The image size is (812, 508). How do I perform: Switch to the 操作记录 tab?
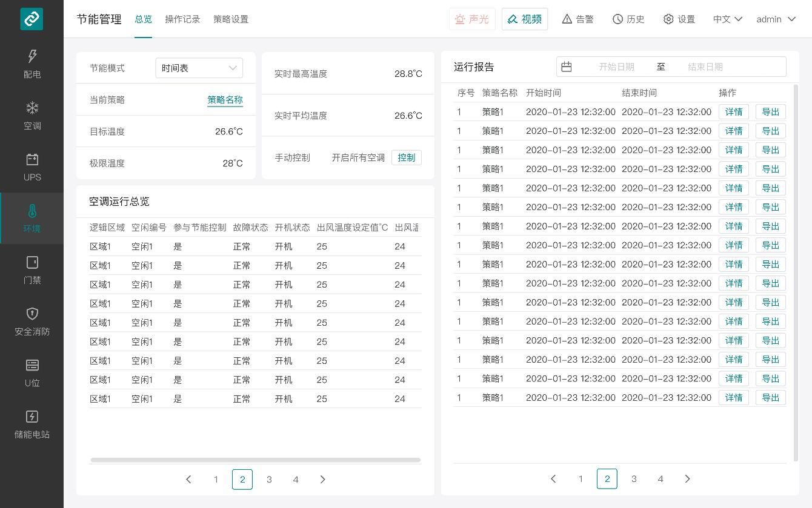click(182, 19)
